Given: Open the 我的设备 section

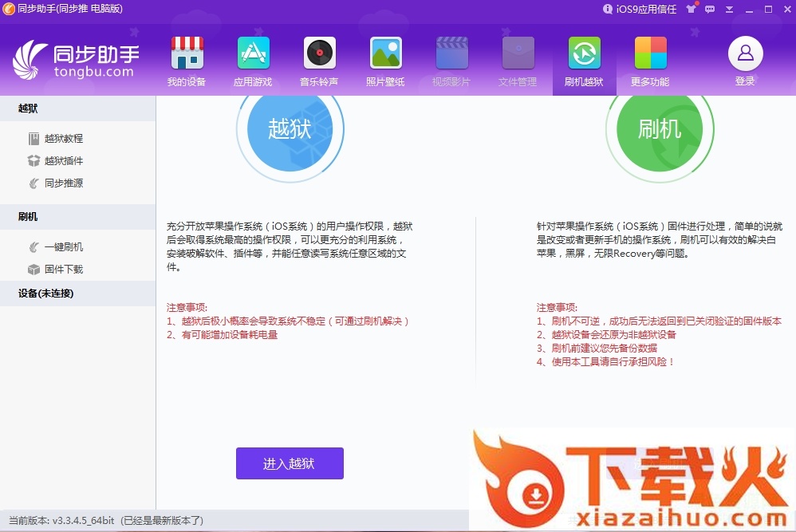Looking at the screenshot, I should click(x=187, y=61).
